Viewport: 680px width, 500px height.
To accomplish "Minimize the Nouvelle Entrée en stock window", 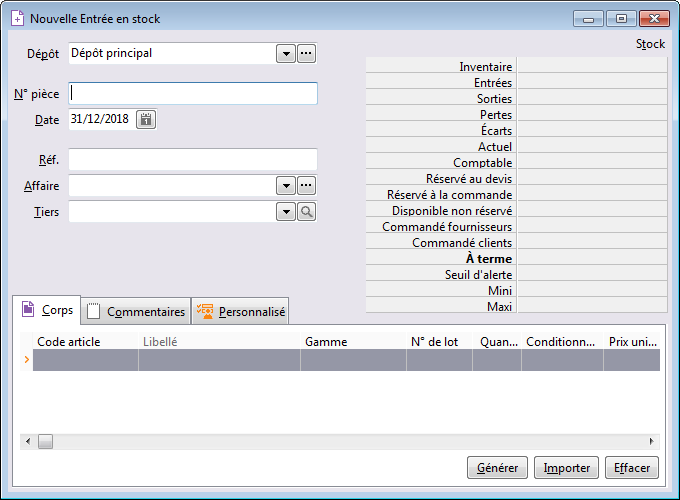I will click(588, 19).
